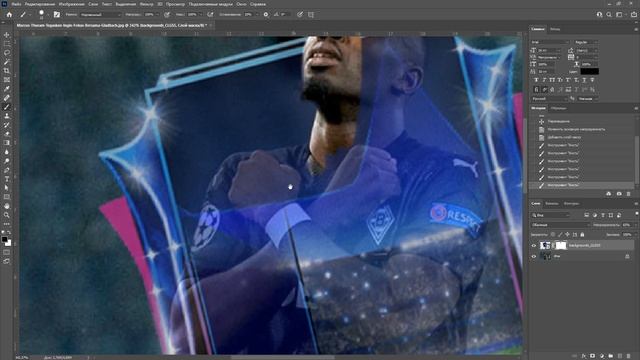The width and height of the screenshot is (640, 360).
Task: Select the Фон layer row
Action: [x=582, y=256]
